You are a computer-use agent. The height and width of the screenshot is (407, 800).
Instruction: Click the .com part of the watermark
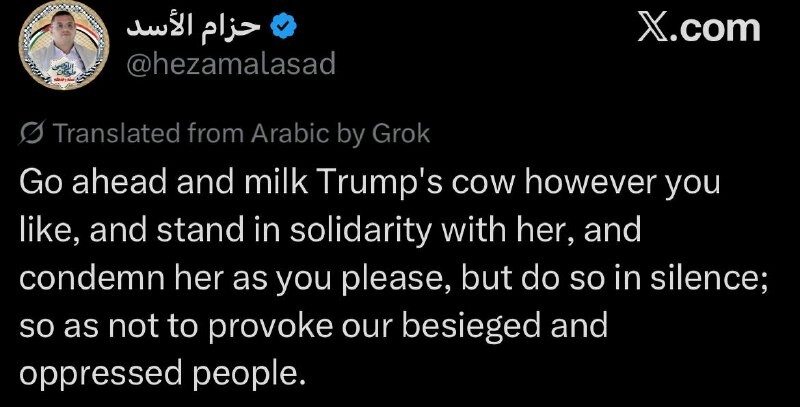coord(717,29)
